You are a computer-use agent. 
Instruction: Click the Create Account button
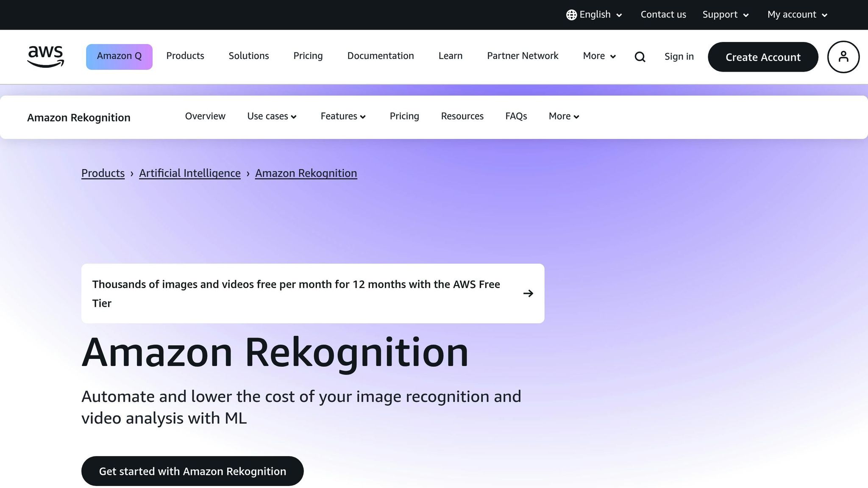(x=763, y=57)
